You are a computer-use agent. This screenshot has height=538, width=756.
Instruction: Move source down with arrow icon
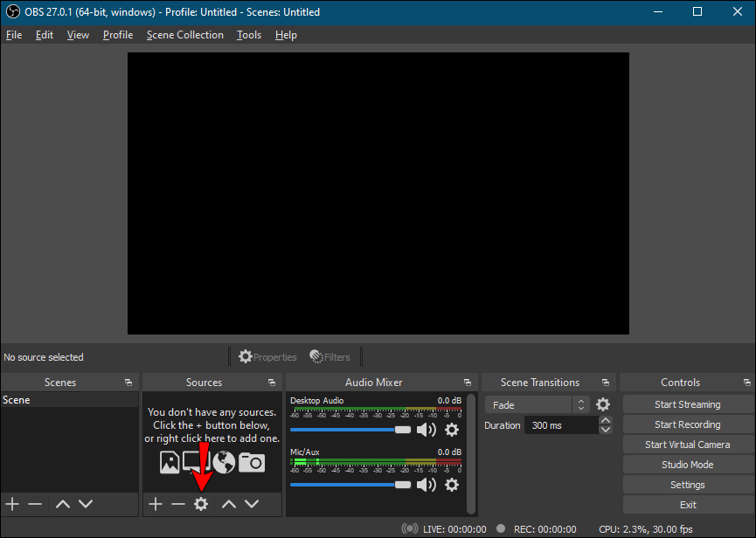(252, 504)
